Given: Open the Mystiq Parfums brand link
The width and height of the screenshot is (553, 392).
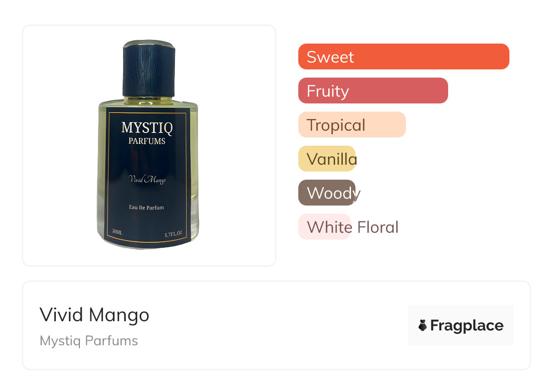Looking at the screenshot, I should tap(89, 341).
